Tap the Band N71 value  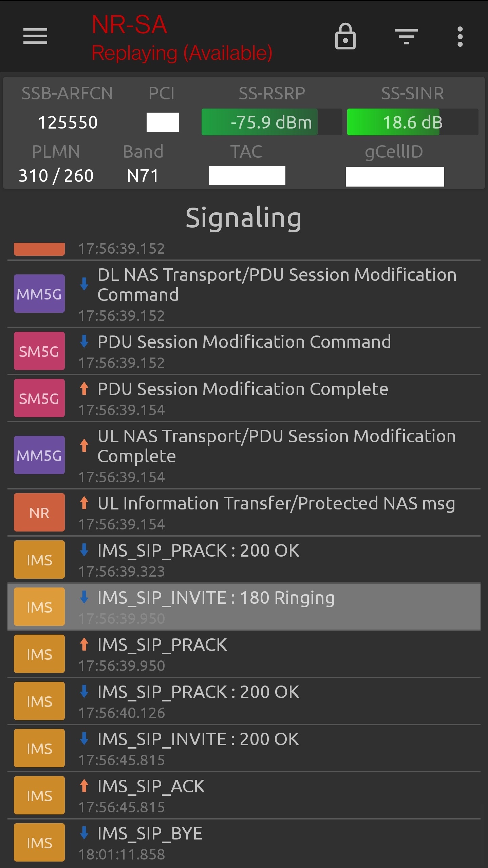click(143, 176)
